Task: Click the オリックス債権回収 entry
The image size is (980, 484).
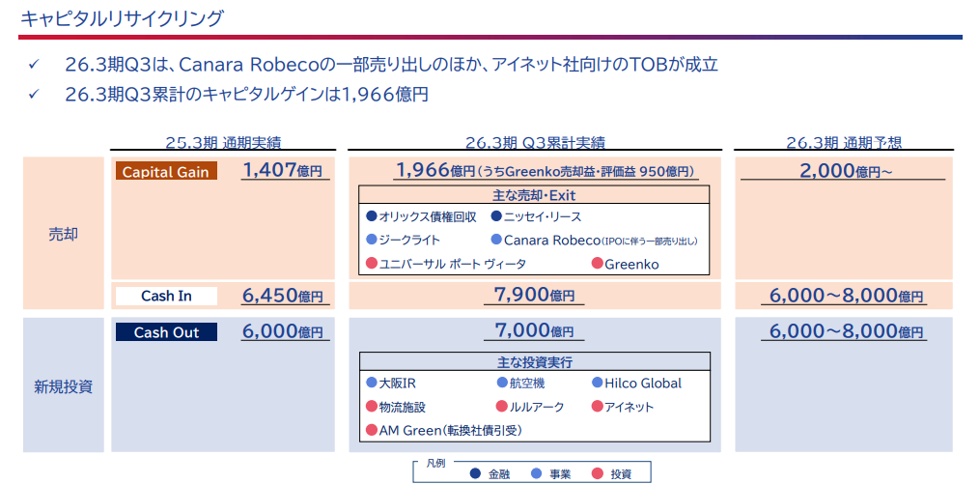Action: coord(428,217)
